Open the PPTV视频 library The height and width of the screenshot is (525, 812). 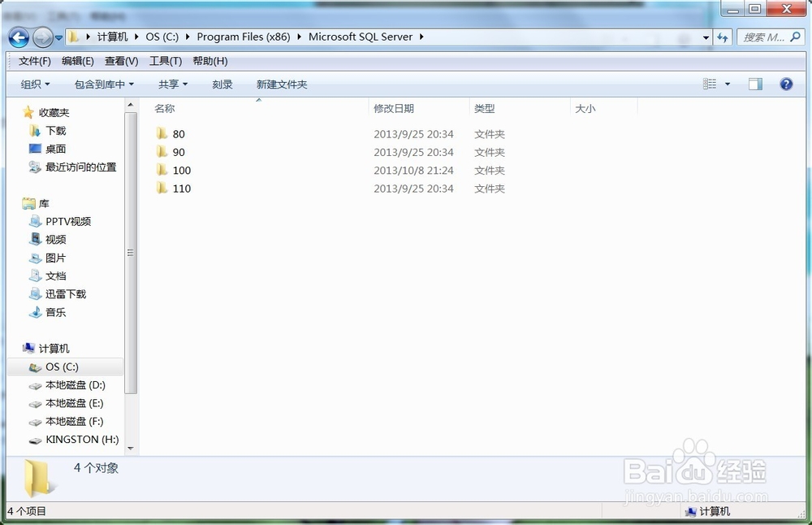coord(68,221)
